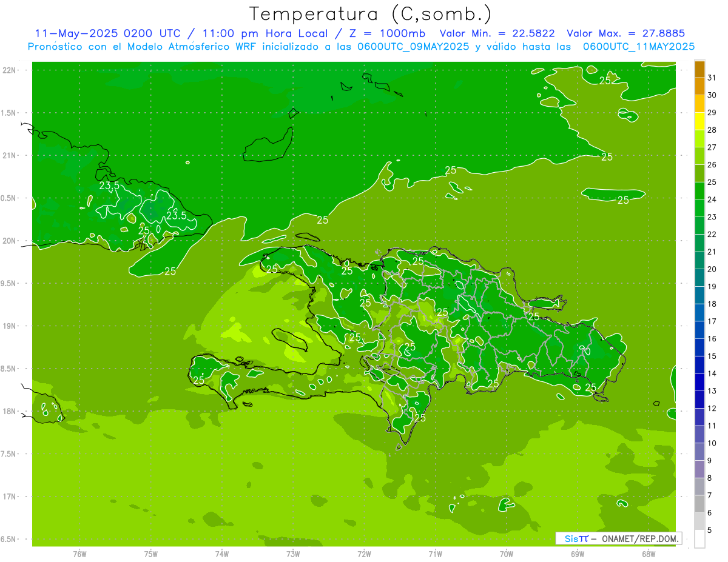Click the latitude label 21N
This screenshot has height=562, width=728.
9,155
